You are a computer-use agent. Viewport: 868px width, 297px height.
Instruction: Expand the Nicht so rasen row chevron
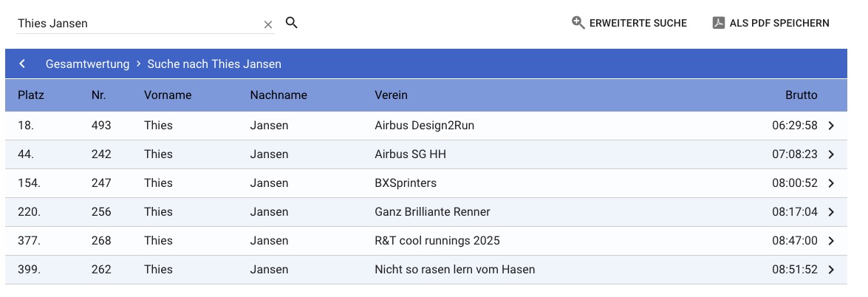click(831, 270)
